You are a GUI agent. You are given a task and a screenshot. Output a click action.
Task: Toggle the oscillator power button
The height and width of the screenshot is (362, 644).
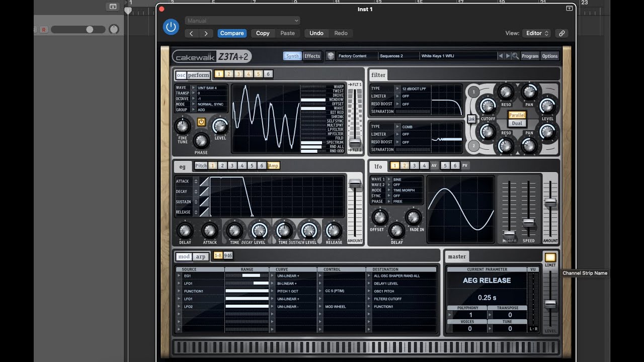click(201, 122)
